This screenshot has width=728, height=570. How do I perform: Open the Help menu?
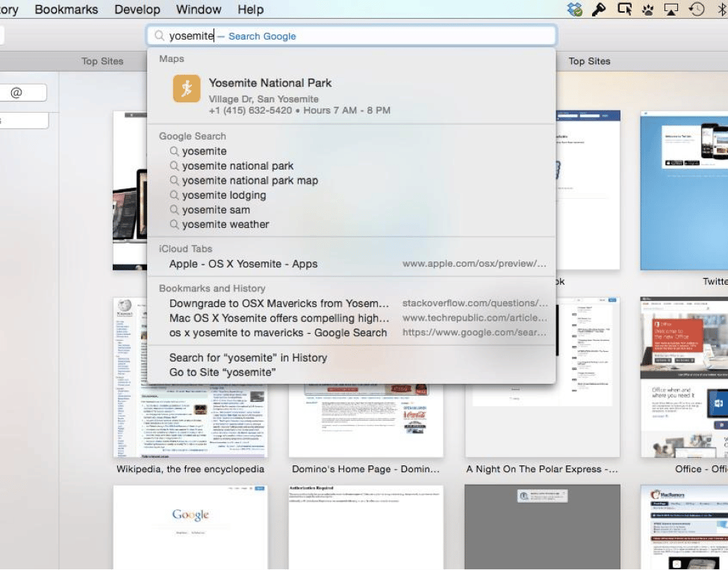(x=251, y=9)
